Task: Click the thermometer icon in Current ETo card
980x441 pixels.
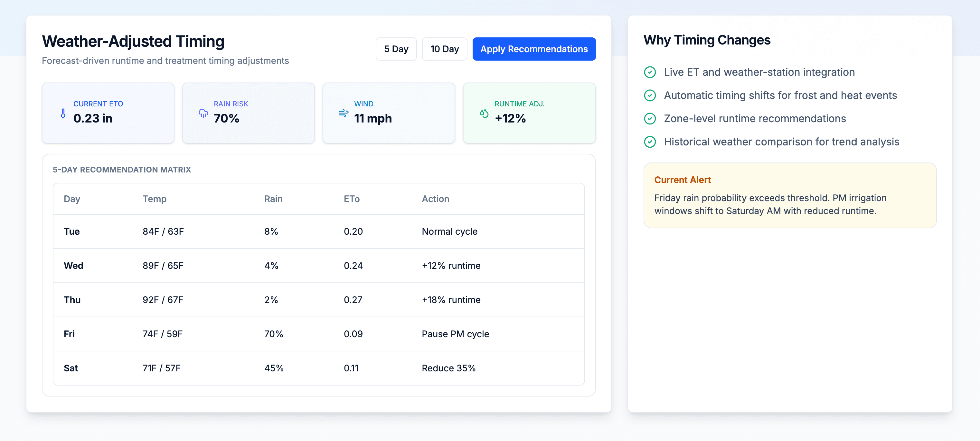Action: pos(63,113)
